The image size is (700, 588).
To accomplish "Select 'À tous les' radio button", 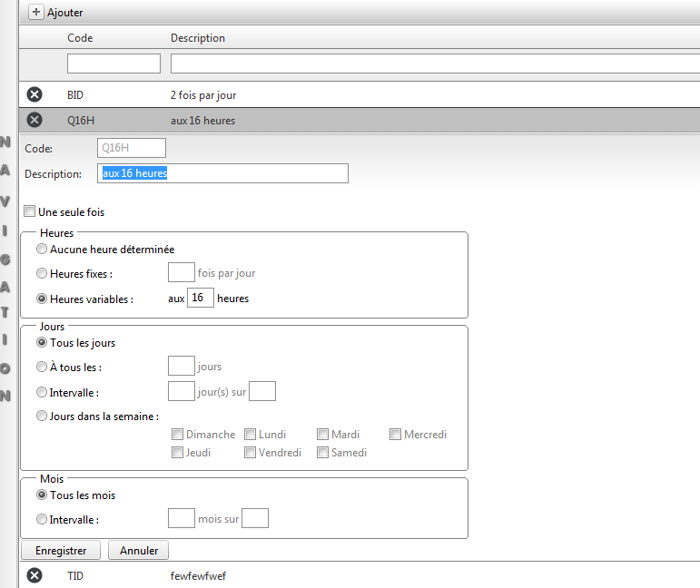I will (x=42, y=367).
